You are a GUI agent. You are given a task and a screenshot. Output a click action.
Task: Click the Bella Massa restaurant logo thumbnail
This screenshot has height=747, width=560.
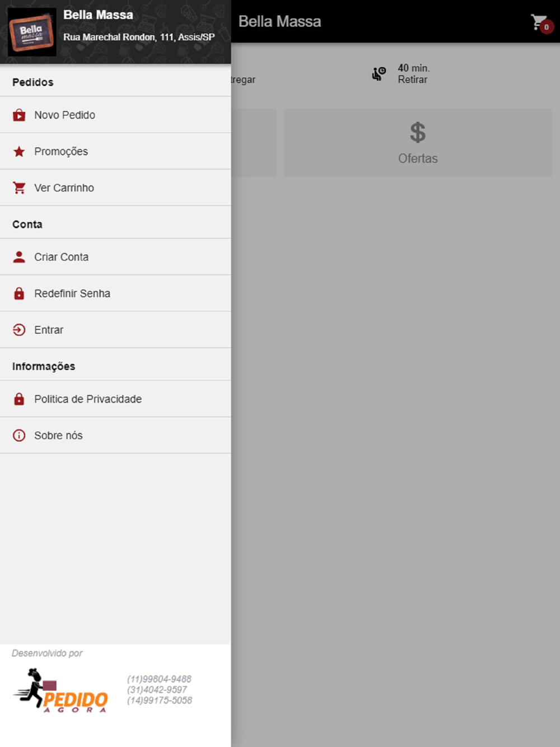[x=32, y=32]
